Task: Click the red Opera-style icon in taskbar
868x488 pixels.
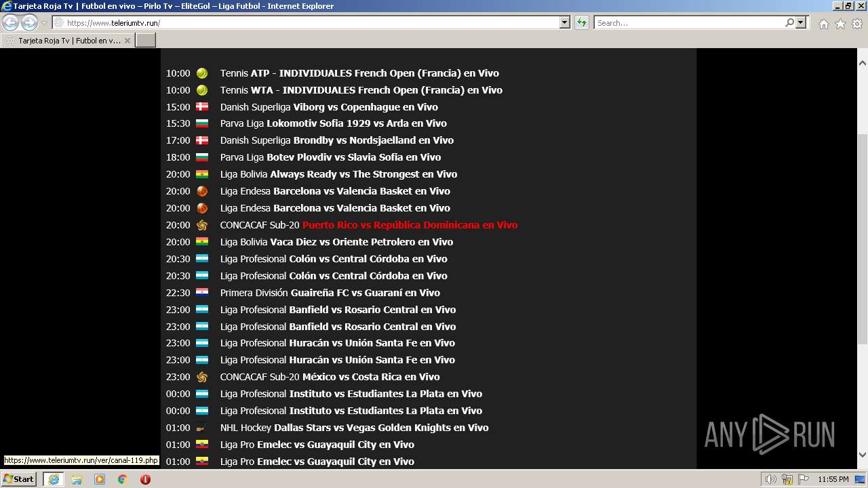Action: (145, 479)
